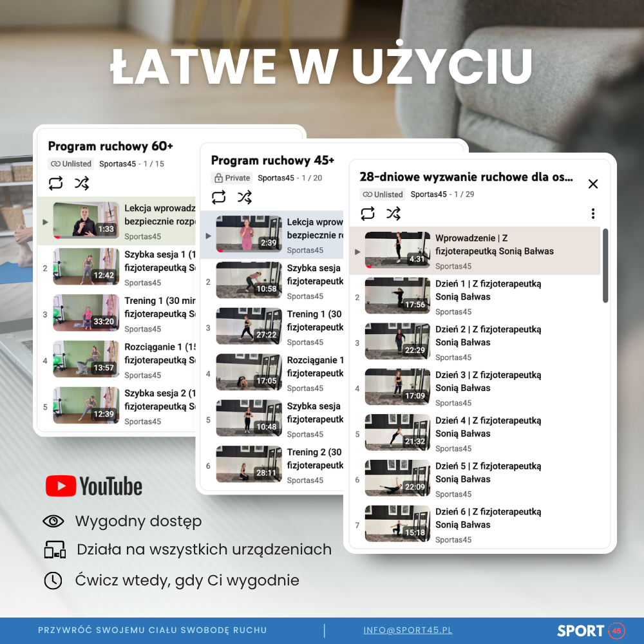Open Sportas45 channel link in 28-dniowe playlist header
This screenshot has width=644, height=644.
pyautogui.click(x=429, y=194)
